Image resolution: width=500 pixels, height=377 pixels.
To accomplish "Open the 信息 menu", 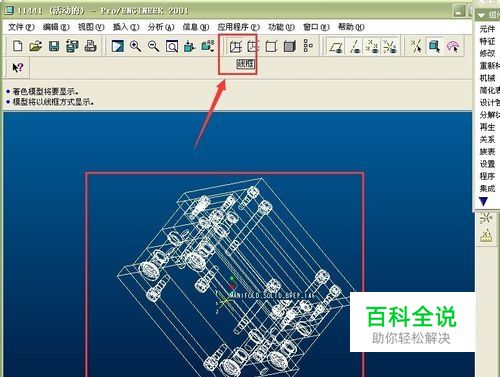I will 196,27.
